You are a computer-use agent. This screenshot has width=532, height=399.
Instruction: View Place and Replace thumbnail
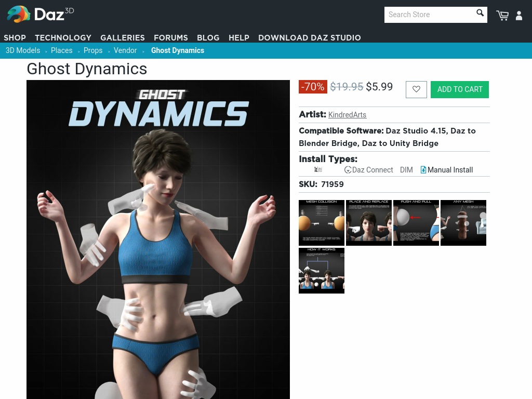pyautogui.click(x=369, y=222)
